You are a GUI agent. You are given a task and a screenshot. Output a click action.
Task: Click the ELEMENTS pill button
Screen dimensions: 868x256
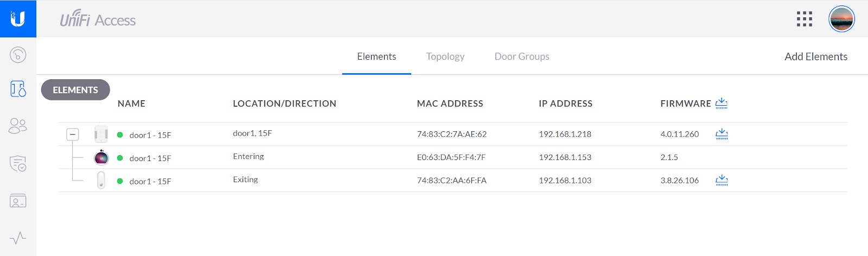75,90
